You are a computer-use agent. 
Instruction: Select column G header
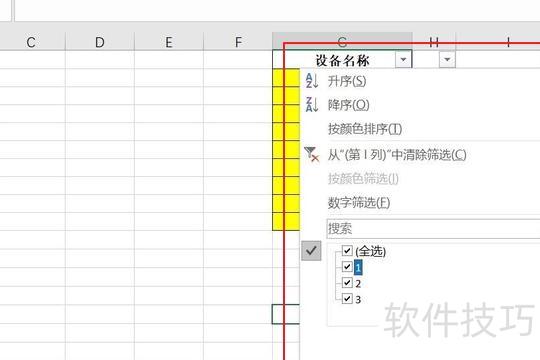coord(342,42)
